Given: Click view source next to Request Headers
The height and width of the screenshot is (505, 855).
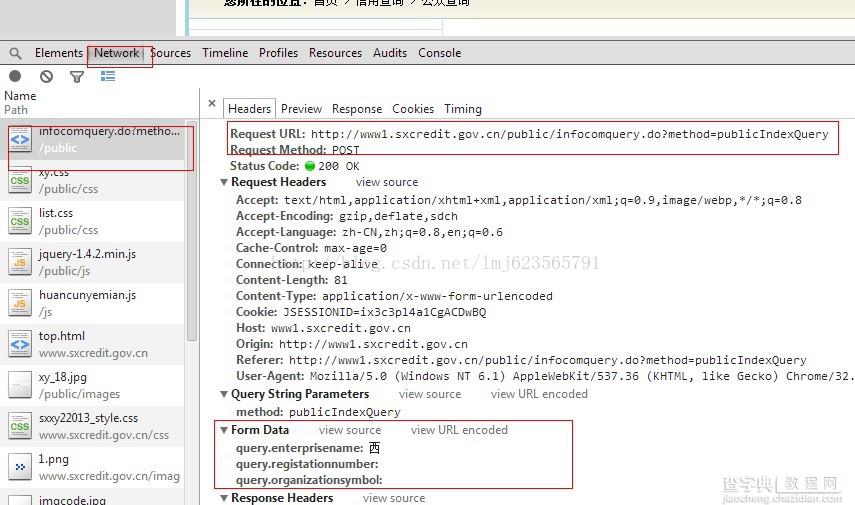Looking at the screenshot, I should [387, 182].
